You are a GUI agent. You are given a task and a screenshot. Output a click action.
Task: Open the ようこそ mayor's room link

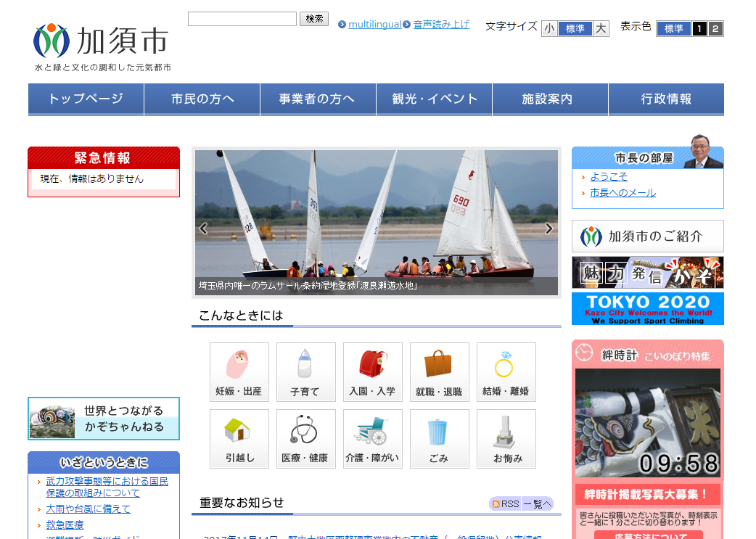609,176
